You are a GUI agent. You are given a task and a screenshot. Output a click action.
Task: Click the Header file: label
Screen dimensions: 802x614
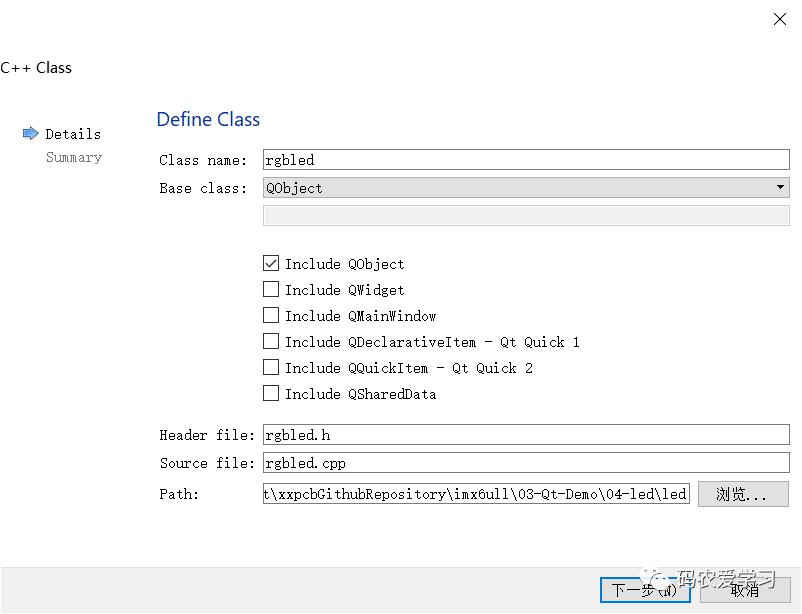pyautogui.click(x=207, y=435)
